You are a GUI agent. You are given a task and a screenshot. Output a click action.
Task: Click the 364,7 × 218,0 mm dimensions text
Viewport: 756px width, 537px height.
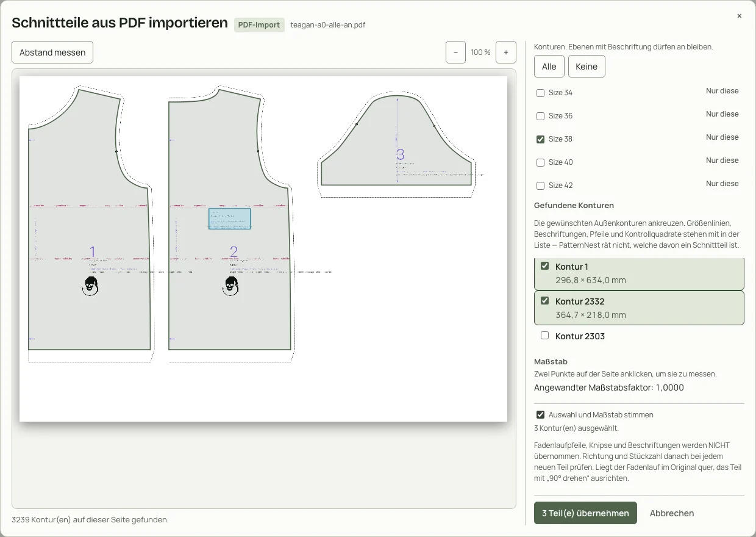pyautogui.click(x=591, y=315)
